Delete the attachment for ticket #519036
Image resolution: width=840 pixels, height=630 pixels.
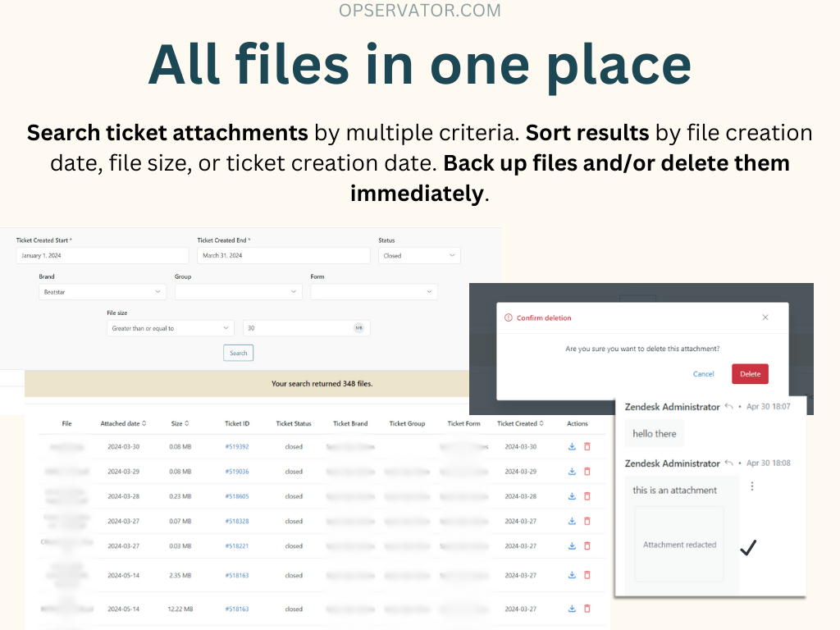[x=587, y=472]
